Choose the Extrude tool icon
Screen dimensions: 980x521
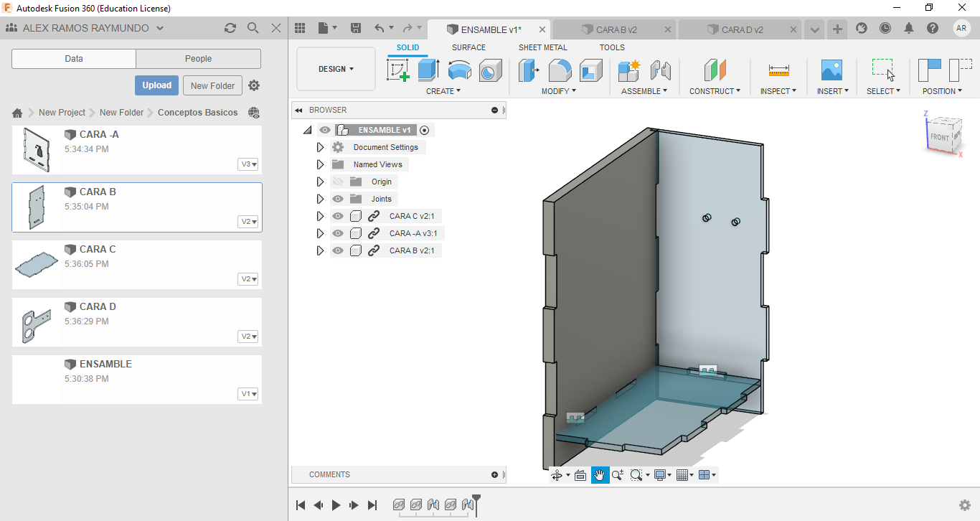428,70
